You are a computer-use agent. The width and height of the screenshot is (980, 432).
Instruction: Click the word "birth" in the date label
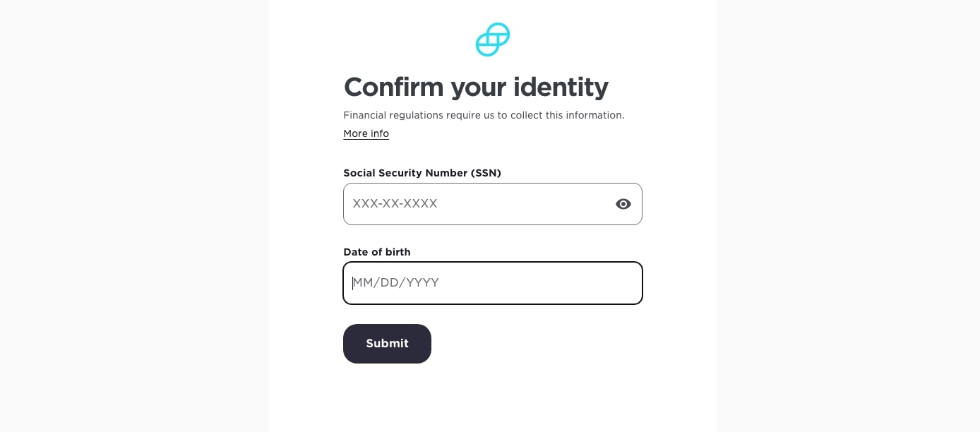coord(395,252)
